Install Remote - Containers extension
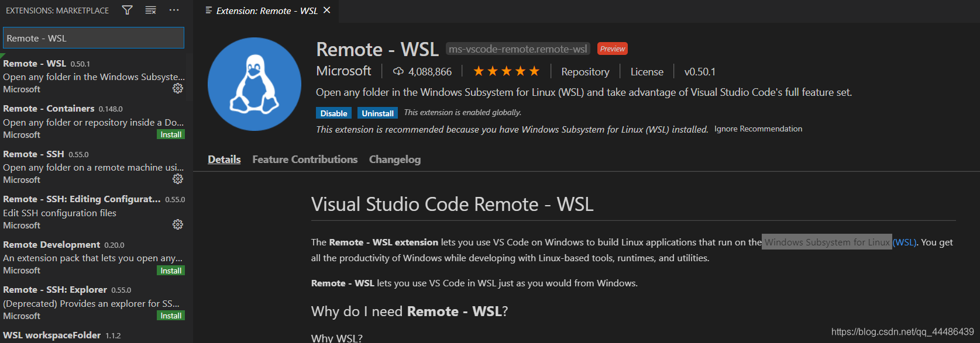Viewport: 980px width, 343px height. tap(171, 134)
